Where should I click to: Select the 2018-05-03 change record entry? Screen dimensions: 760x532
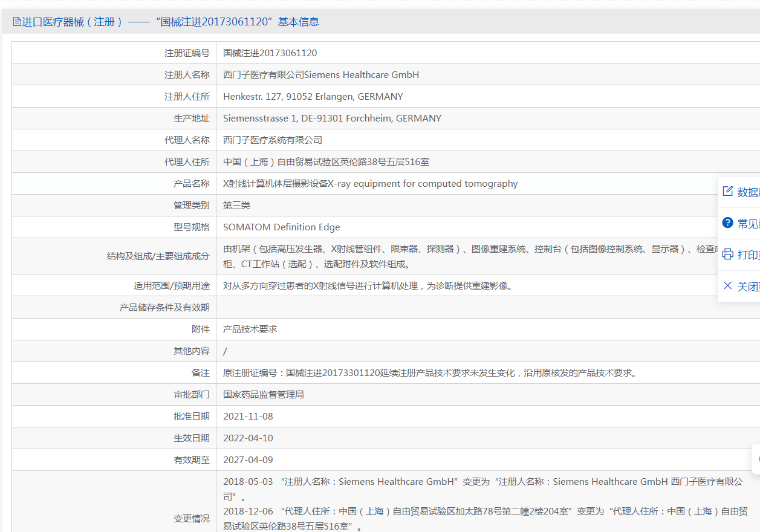[483, 489]
